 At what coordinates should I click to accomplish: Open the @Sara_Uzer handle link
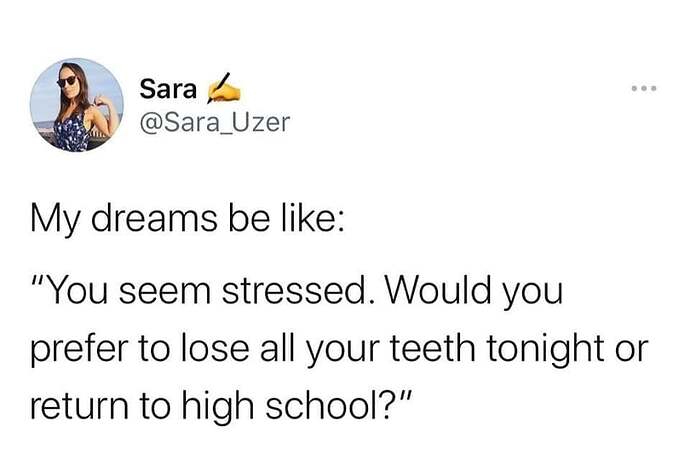point(215,122)
